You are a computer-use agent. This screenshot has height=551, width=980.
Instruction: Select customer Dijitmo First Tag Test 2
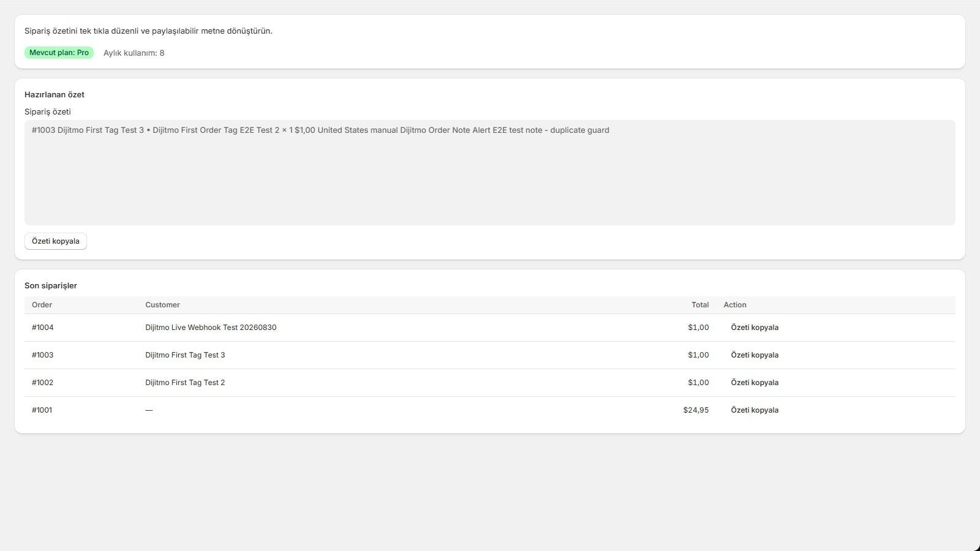click(185, 383)
